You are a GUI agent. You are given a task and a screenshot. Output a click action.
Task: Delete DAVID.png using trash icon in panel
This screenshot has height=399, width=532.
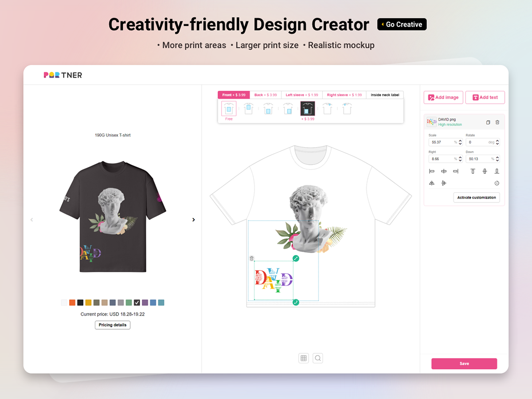497,122
